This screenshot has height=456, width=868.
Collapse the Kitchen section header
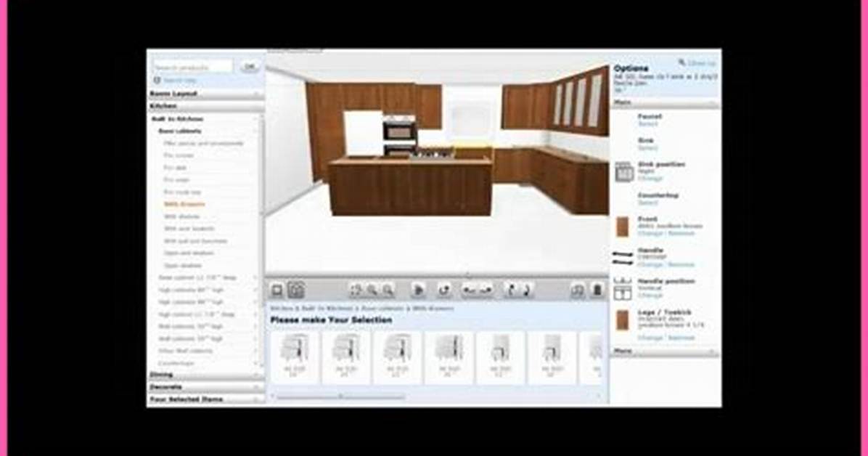(x=205, y=106)
